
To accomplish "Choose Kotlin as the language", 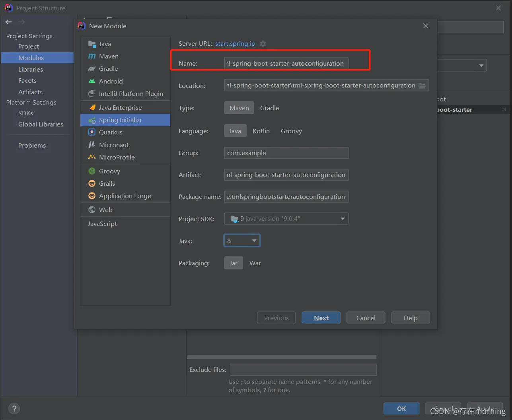I will [261, 131].
